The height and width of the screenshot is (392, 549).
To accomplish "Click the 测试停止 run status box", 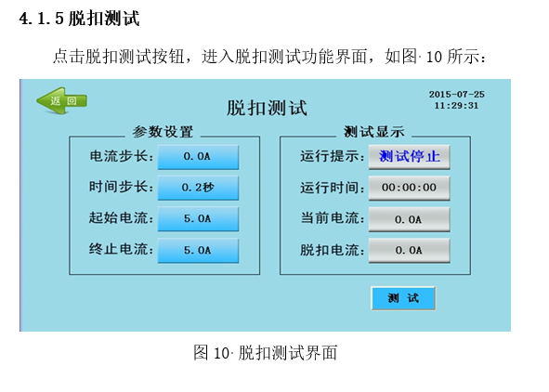I will pyautogui.click(x=410, y=157).
